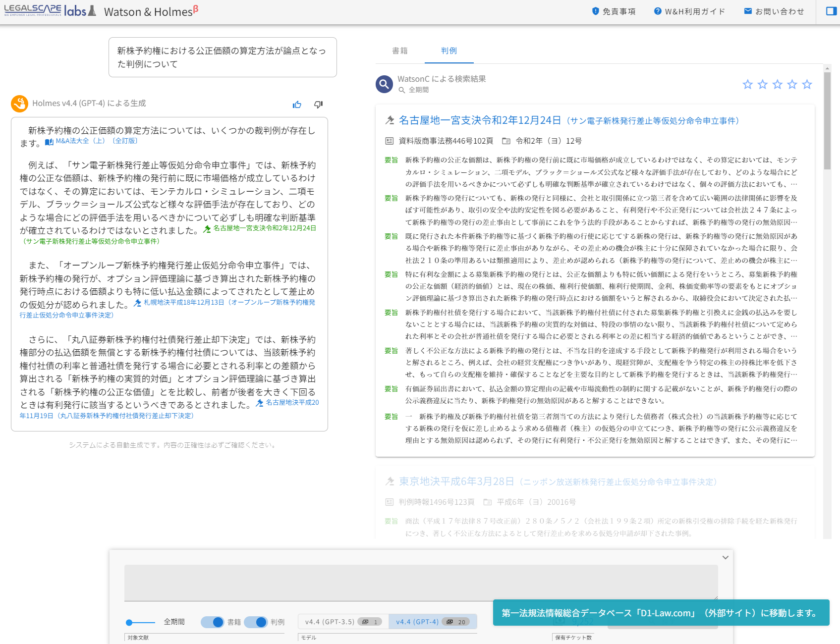The height and width of the screenshot is (644, 840).
Task: Click the book icon next to 資料版商事法務446号102頁
Action: tap(389, 140)
